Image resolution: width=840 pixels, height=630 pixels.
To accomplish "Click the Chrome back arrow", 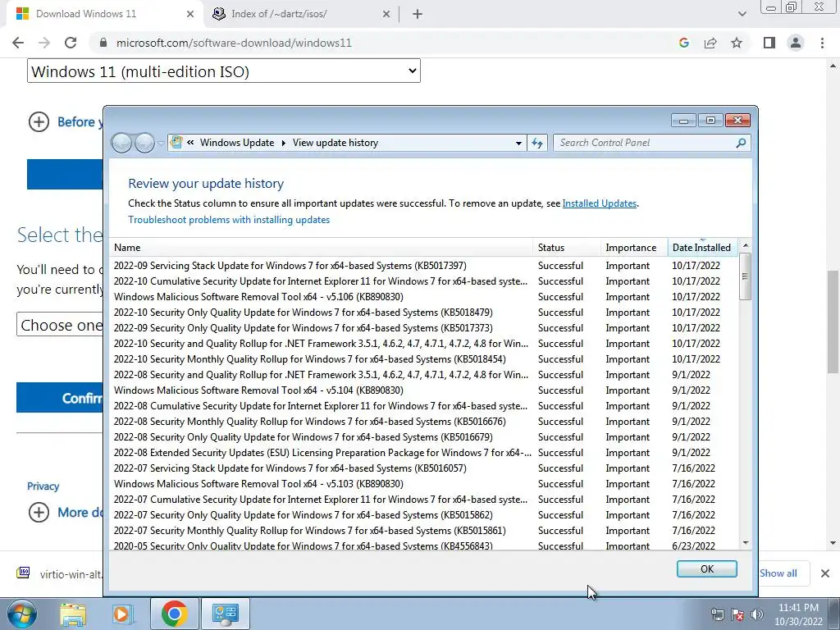I will 18,43.
